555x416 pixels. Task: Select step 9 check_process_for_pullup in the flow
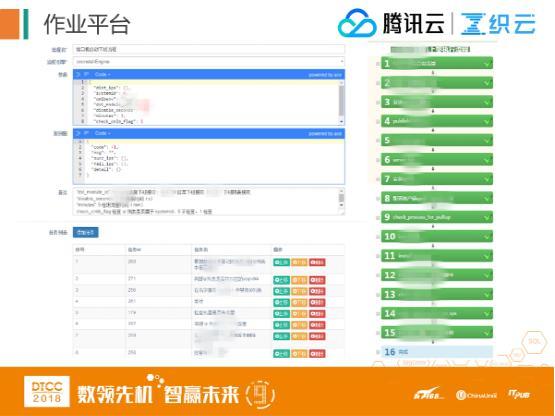click(x=437, y=217)
